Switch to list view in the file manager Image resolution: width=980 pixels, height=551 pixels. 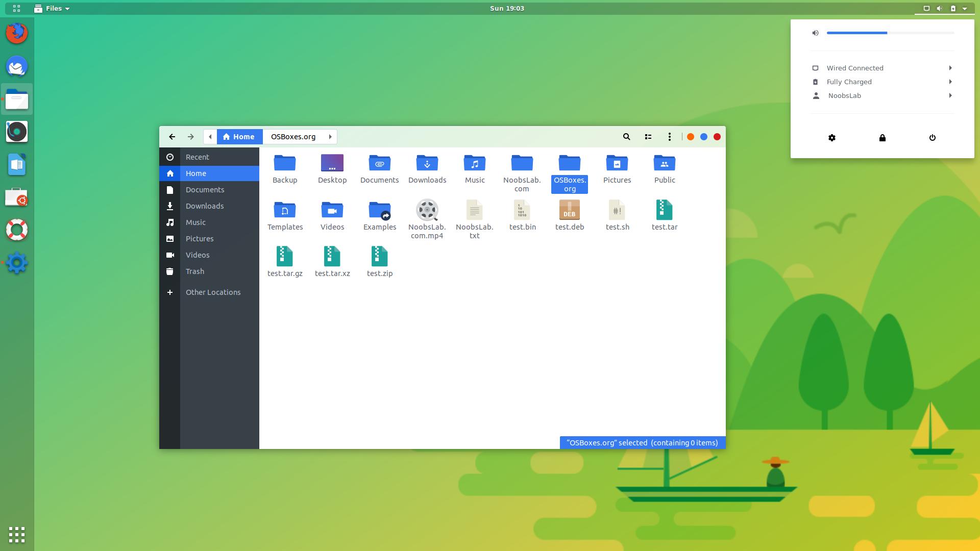click(648, 137)
